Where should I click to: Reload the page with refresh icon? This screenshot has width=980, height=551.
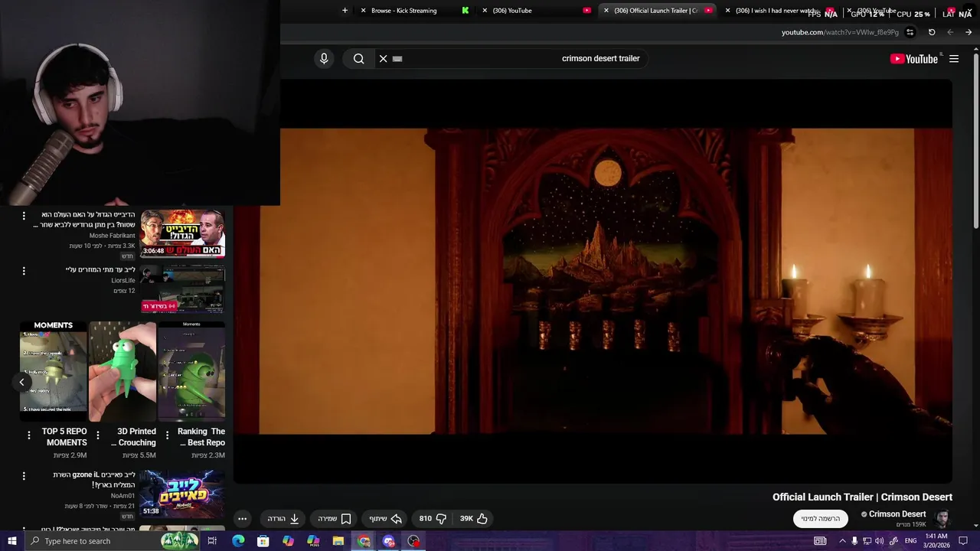pos(932,32)
